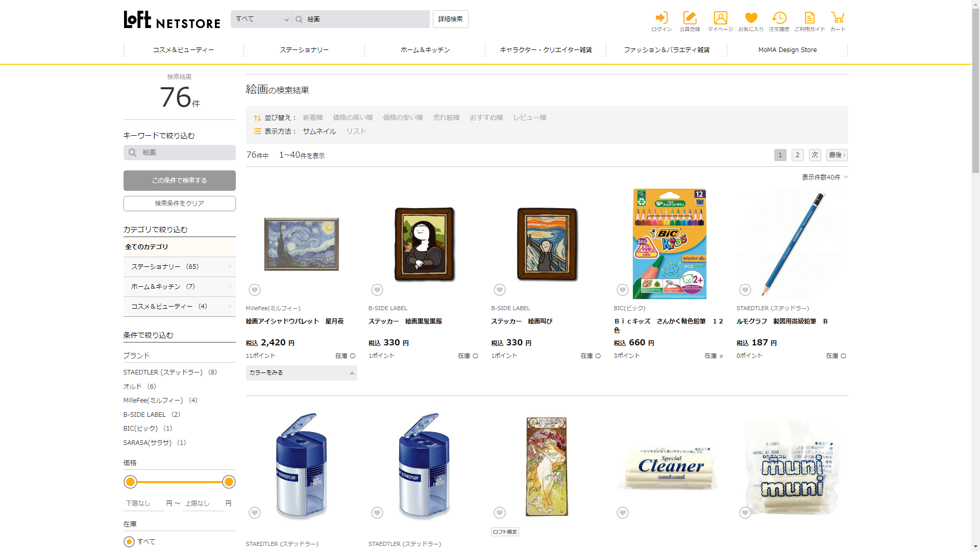Viewport: 980px width, 551px height.
Task: Expand the 表示件数40件 dropdown
Action: pyautogui.click(x=824, y=177)
